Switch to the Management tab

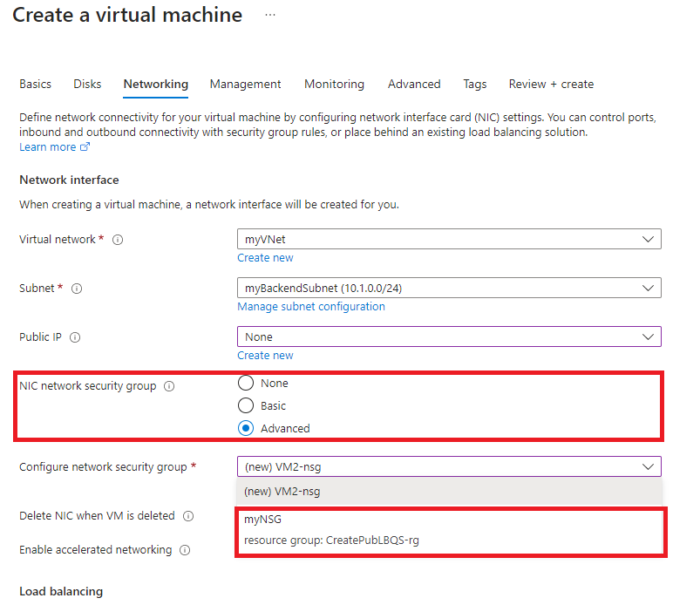[x=245, y=84]
